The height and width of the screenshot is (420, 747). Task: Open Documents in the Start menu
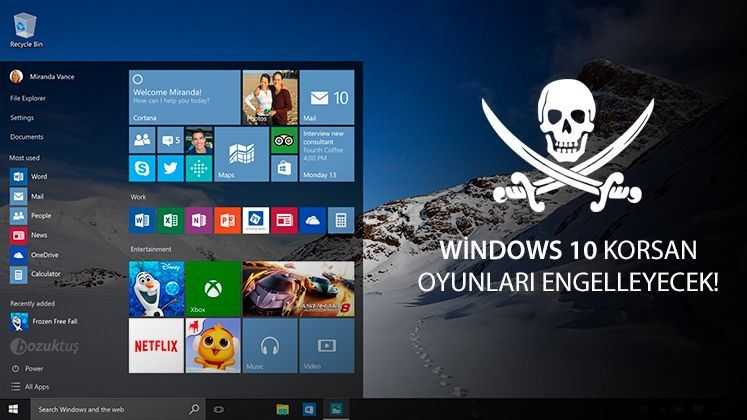coord(27,137)
